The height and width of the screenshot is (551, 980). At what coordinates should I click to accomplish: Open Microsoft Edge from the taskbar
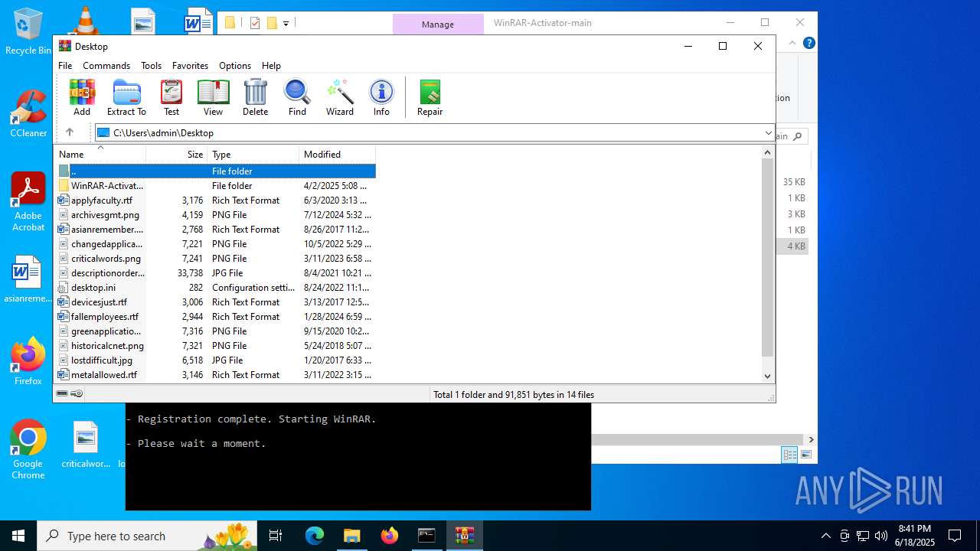pos(315,536)
